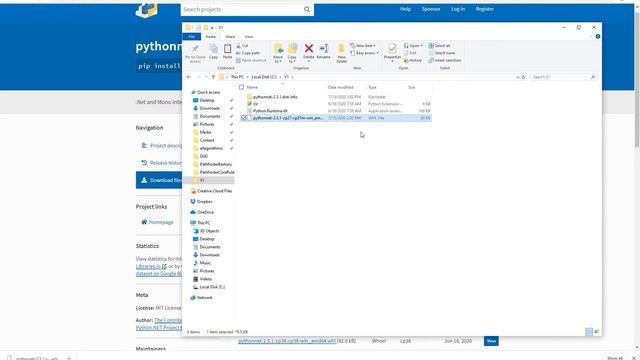Switch to the Home ribbon tab
Viewport: 640px width, 360px height.
(x=211, y=37)
